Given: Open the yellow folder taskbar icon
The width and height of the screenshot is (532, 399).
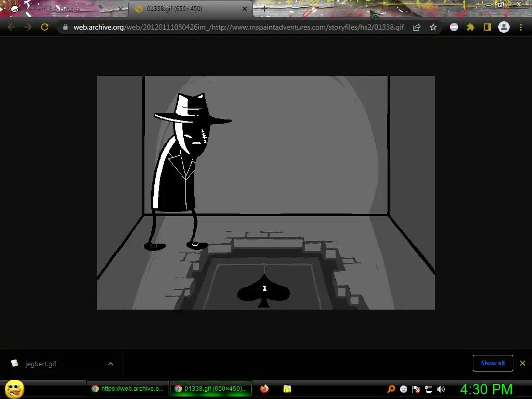Looking at the screenshot, I should coord(287,389).
